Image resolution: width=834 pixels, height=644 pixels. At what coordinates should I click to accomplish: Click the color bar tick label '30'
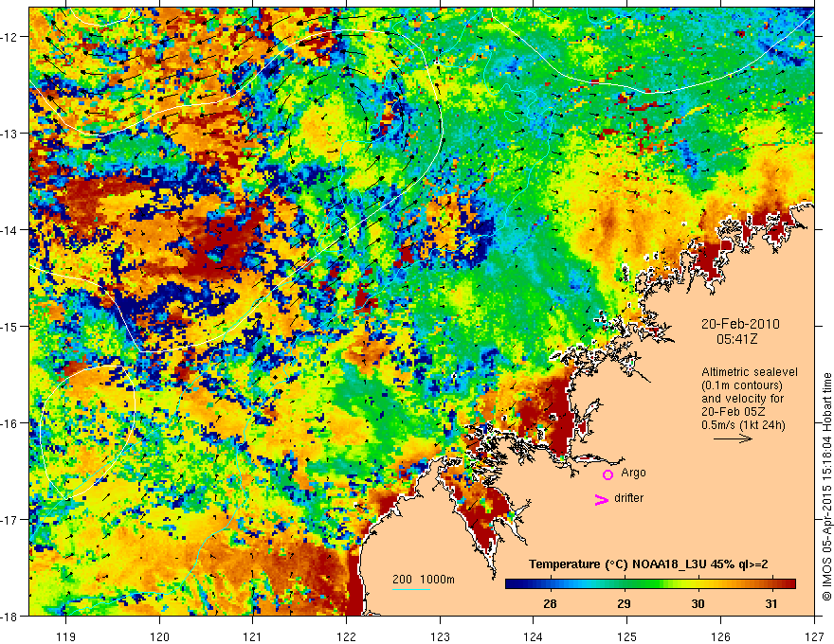[x=698, y=603]
